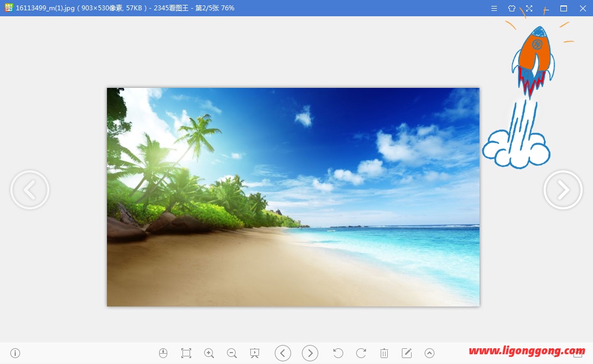The width and height of the screenshot is (593, 364).
Task: Delete the current image with trash icon
Action: coord(384,353)
